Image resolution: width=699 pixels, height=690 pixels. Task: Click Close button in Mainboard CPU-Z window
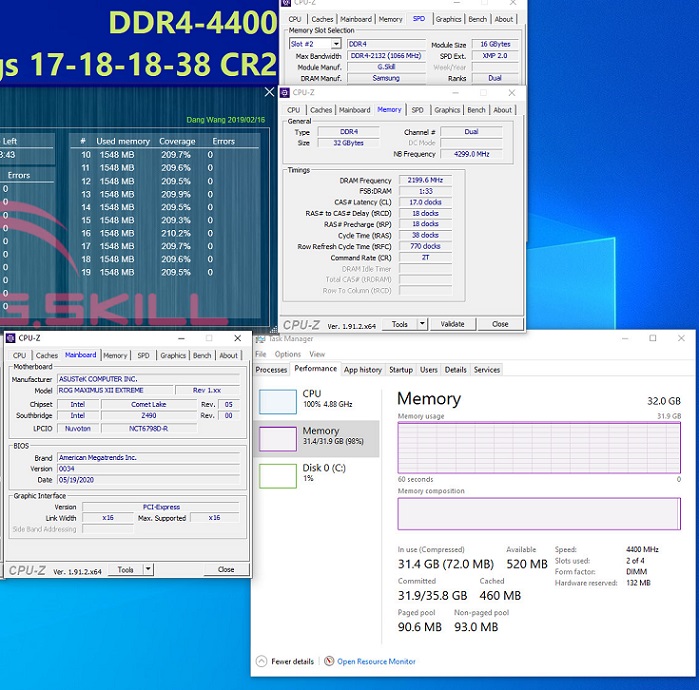(226, 570)
